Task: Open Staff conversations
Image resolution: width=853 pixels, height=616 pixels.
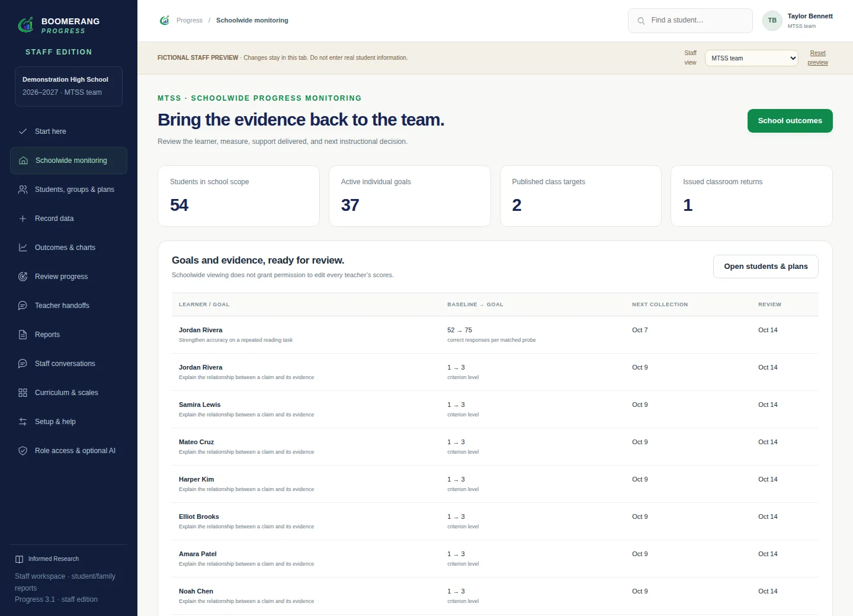Action: (x=69, y=364)
